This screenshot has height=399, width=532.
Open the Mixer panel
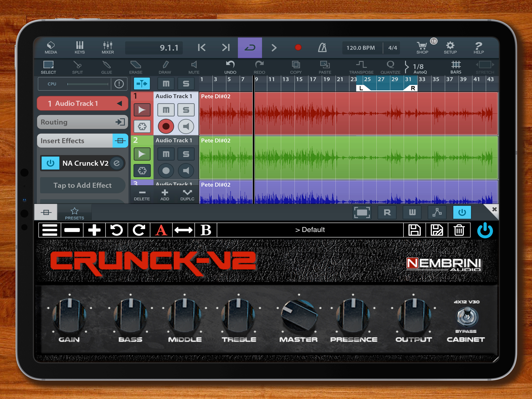107,47
